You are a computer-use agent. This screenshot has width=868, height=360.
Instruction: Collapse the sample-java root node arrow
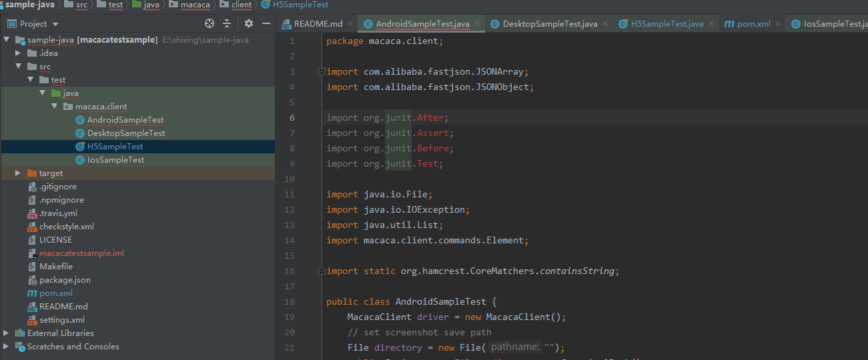click(x=7, y=40)
